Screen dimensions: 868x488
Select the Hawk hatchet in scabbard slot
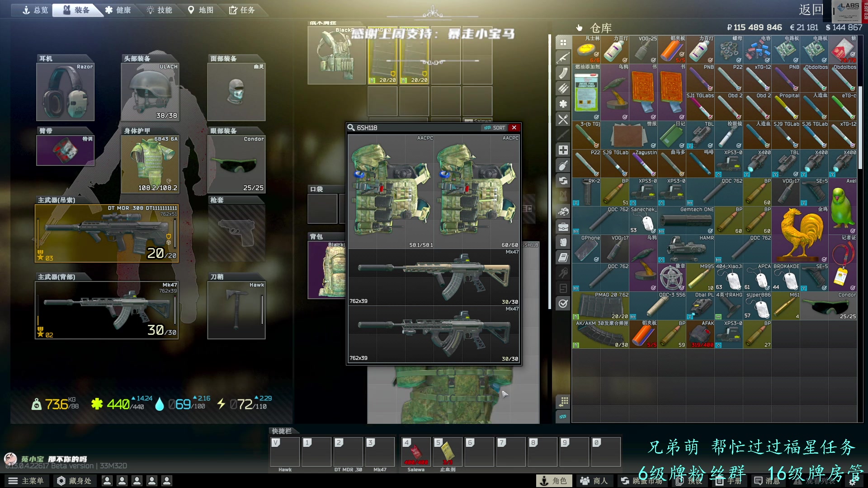(x=236, y=310)
